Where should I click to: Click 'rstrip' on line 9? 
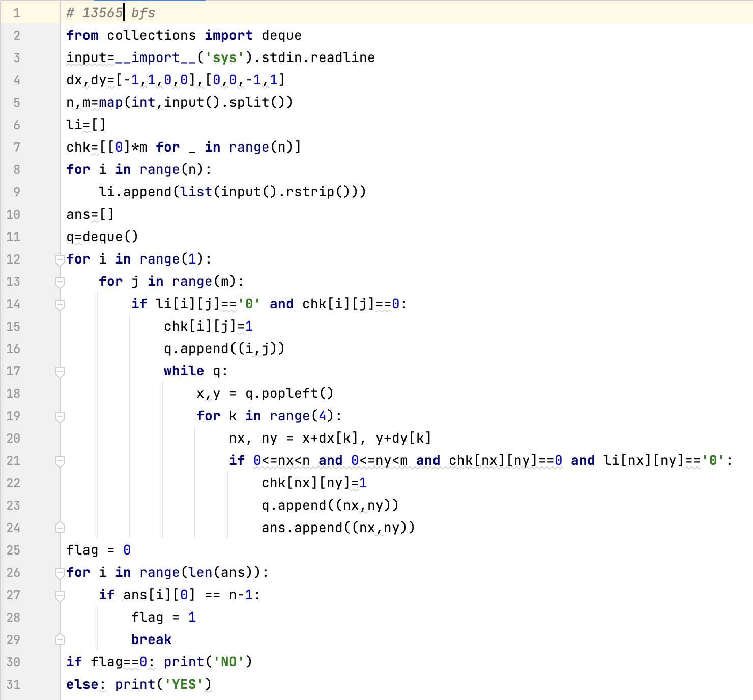tap(310, 192)
